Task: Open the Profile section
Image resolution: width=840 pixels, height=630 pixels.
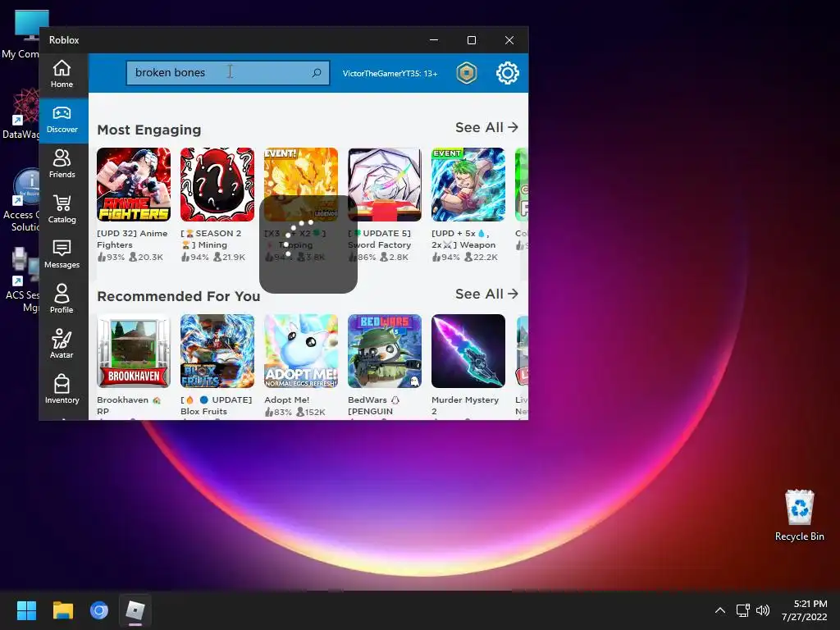Action: [x=62, y=299]
